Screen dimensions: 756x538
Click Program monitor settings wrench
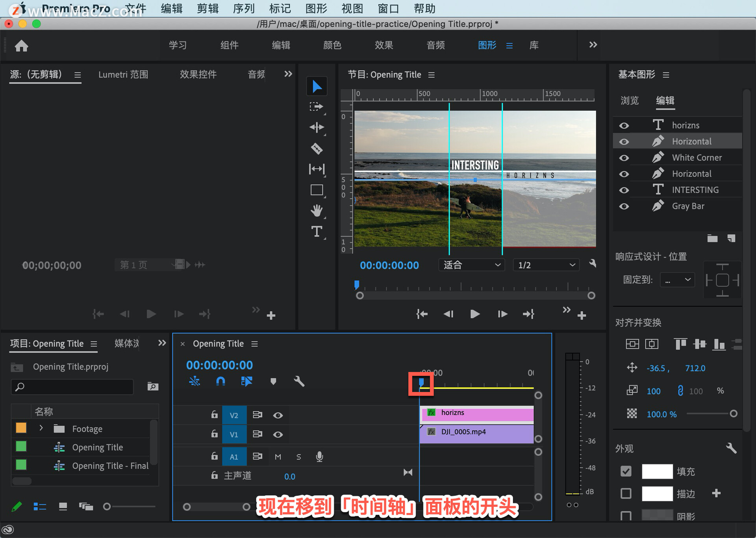coord(592,264)
